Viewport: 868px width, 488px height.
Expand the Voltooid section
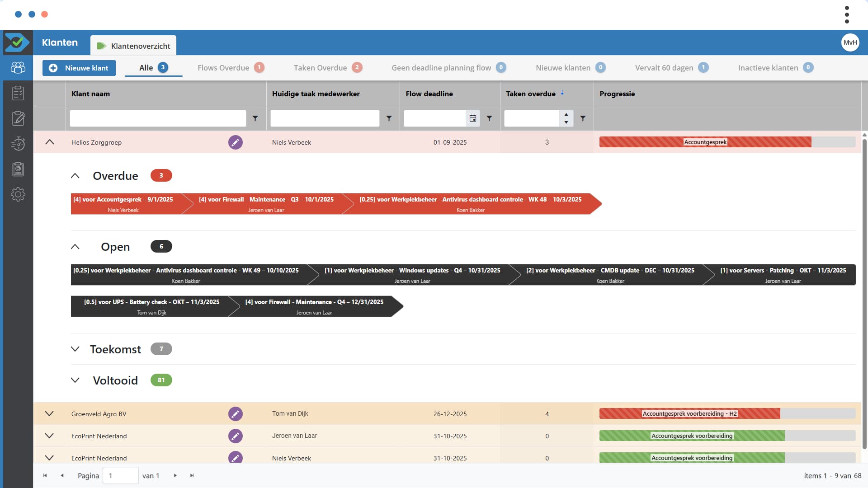pos(75,380)
